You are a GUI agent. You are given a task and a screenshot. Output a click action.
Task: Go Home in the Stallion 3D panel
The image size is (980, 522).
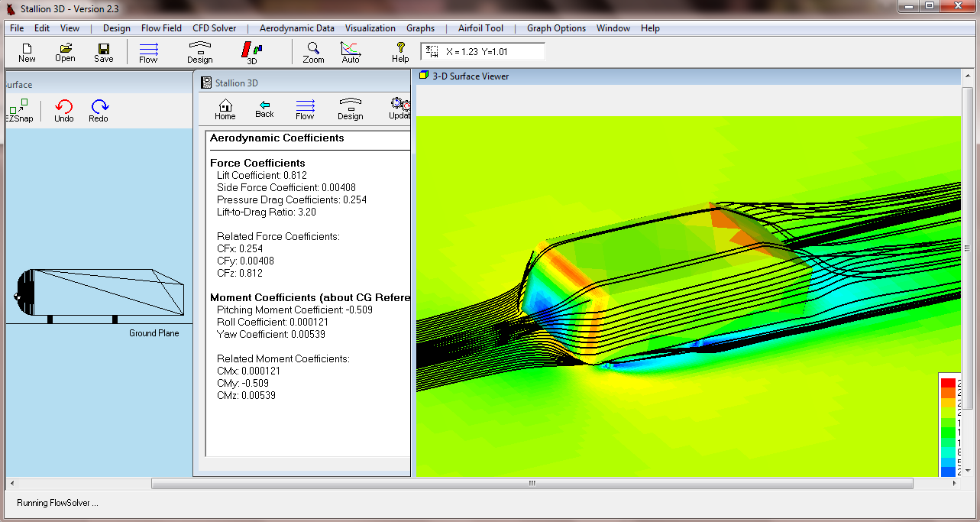(225, 109)
